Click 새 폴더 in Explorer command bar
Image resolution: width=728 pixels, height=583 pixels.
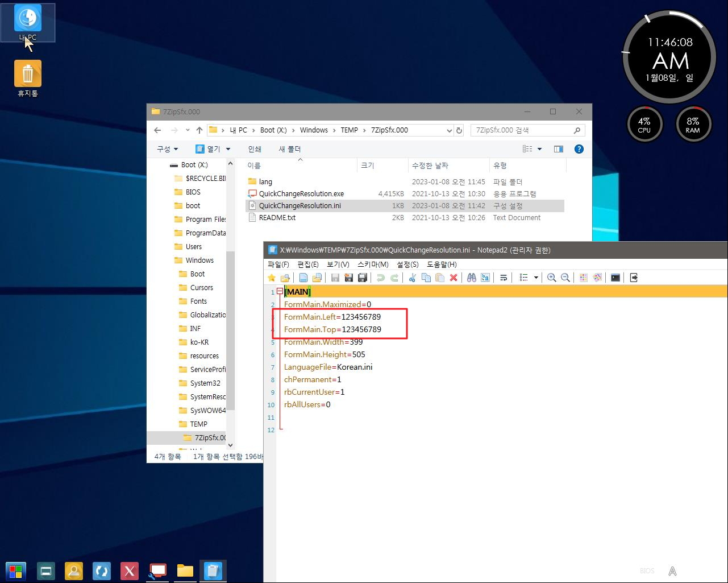[290, 149]
